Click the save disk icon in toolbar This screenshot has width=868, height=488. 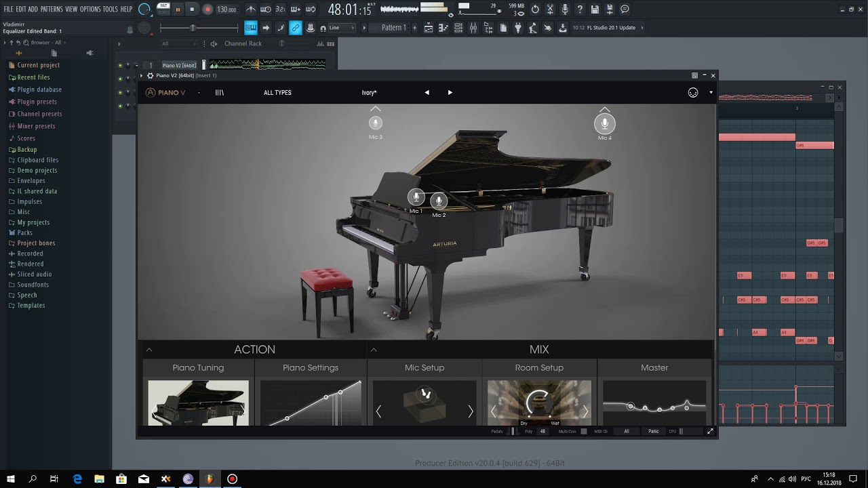pos(595,9)
